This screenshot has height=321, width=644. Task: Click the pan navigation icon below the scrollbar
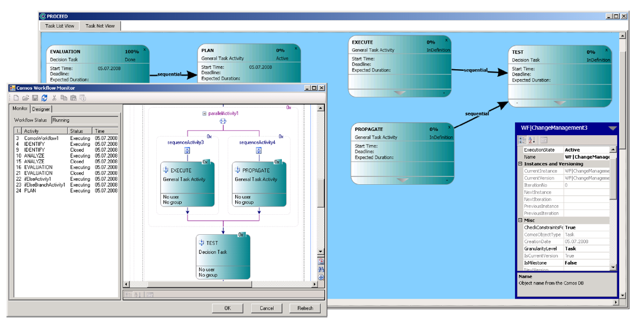321,277
